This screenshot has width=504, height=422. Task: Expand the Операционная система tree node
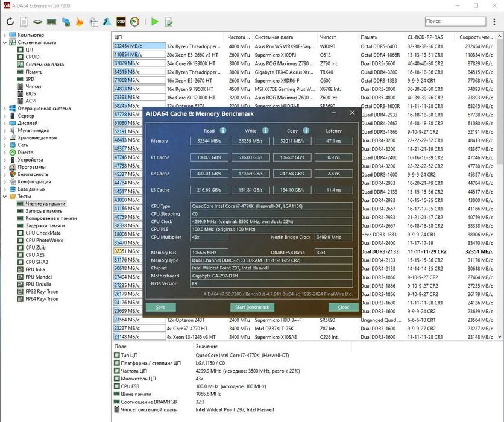(5, 109)
